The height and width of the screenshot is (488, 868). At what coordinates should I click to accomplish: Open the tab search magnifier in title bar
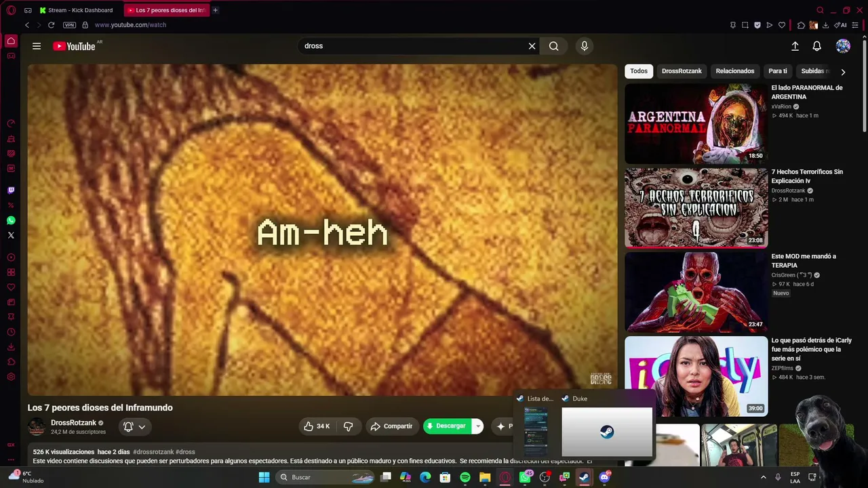click(820, 10)
